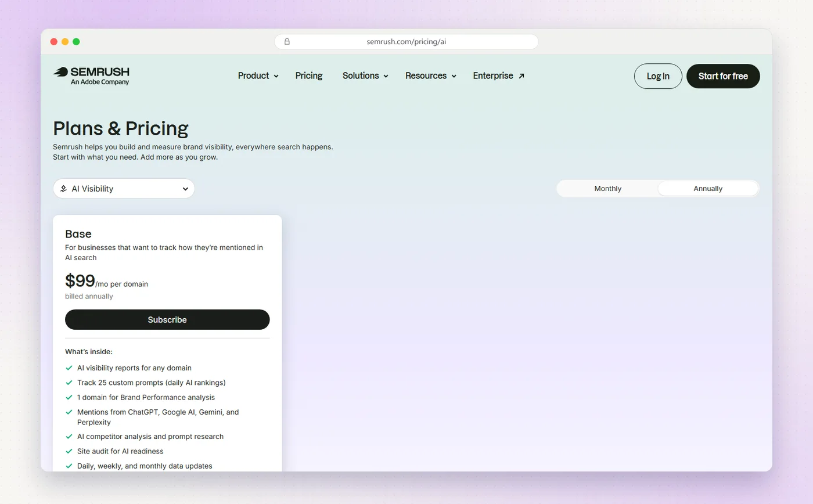Click 'AI competitor analysis and prompt research'
The image size is (813, 504).
point(150,437)
